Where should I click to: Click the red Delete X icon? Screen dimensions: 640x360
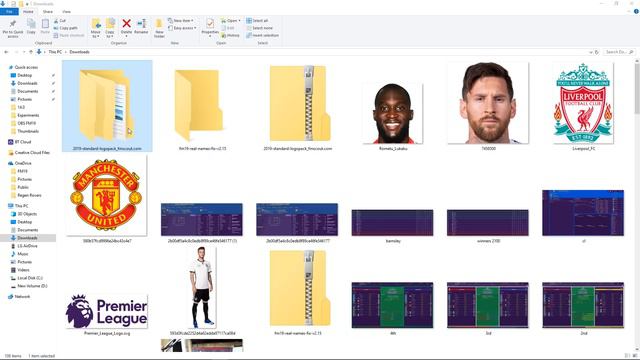coord(127,24)
